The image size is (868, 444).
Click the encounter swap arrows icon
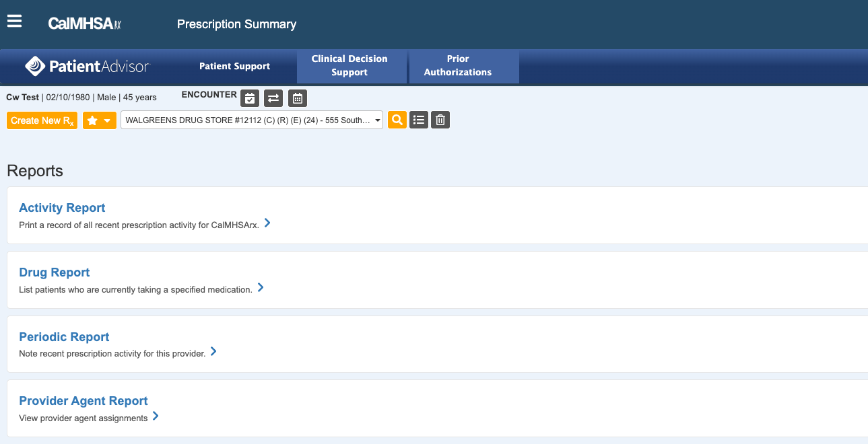pos(273,98)
